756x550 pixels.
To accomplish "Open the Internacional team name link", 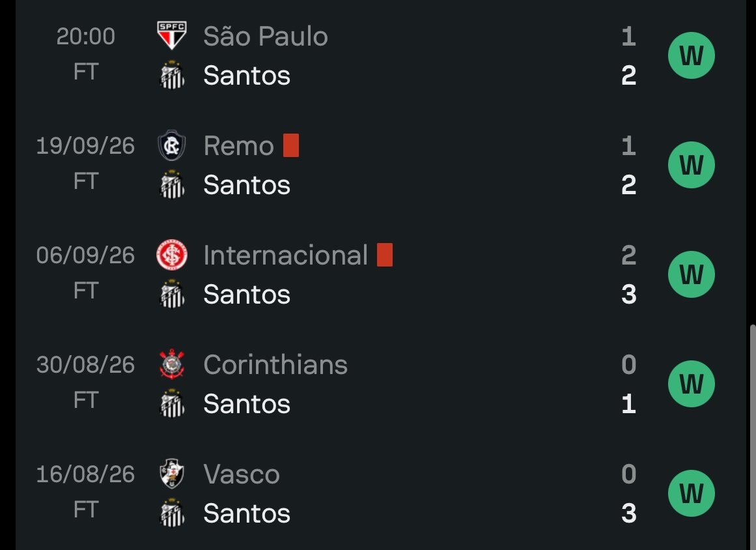I will (285, 255).
